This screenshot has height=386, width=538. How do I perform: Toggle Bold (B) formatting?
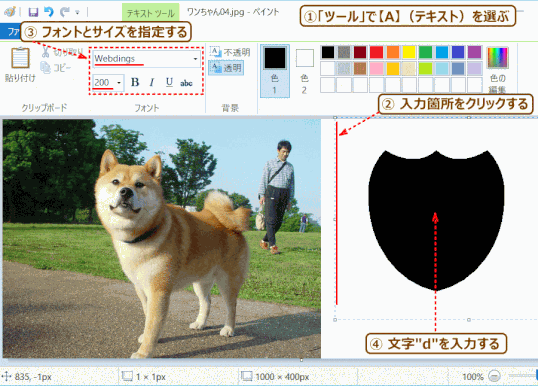tap(135, 82)
